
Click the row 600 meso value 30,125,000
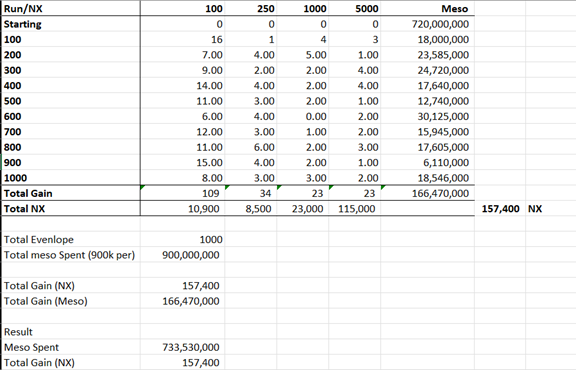427,116
